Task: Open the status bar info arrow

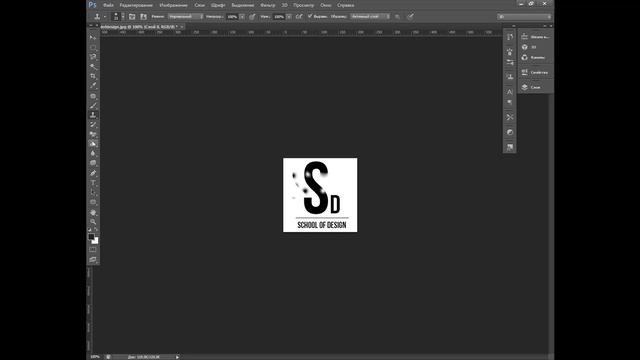Action: point(177,357)
